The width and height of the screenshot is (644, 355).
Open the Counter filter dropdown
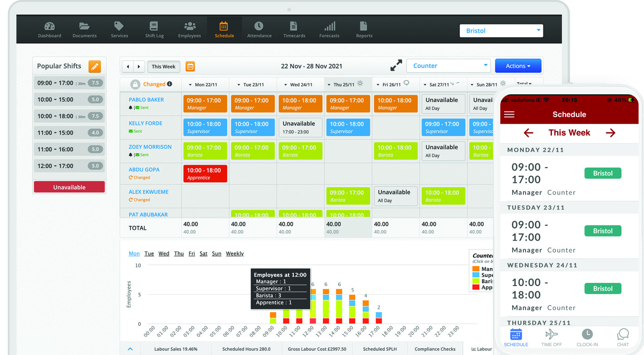(448, 65)
